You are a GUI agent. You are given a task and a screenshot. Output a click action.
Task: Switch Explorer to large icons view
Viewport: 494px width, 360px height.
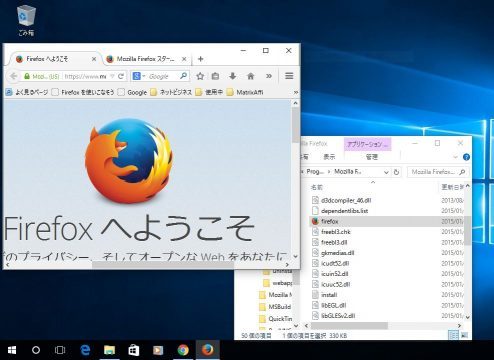(464, 335)
